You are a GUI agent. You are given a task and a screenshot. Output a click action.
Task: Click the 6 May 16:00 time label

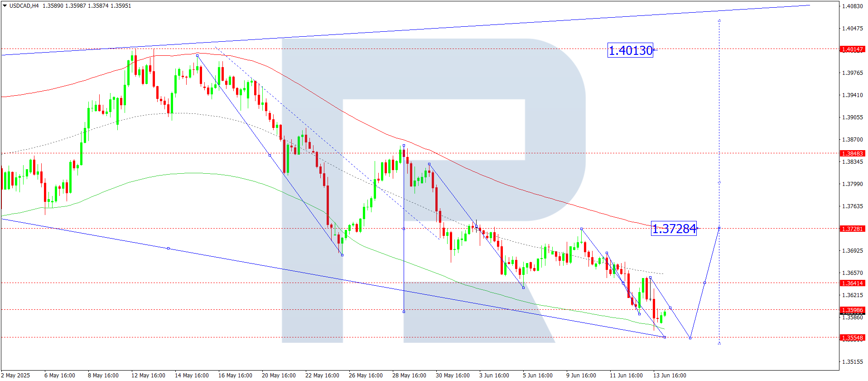(x=60, y=375)
